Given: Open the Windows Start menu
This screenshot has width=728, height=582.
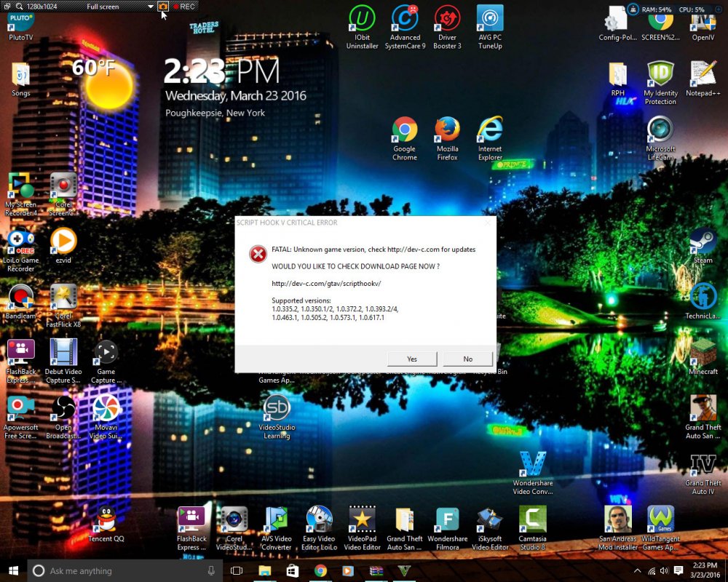Looking at the screenshot, I should (x=13, y=570).
